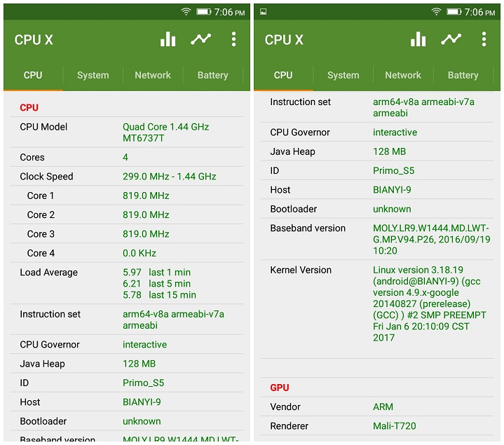Image resolution: width=504 pixels, height=445 pixels.
Task: Tap Host BIANYI-9 row in left screen
Action: tap(127, 402)
